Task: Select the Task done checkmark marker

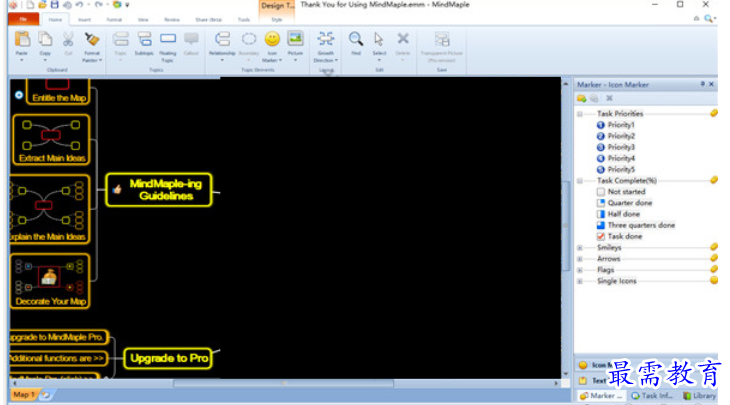Action: [x=601, y=236]
